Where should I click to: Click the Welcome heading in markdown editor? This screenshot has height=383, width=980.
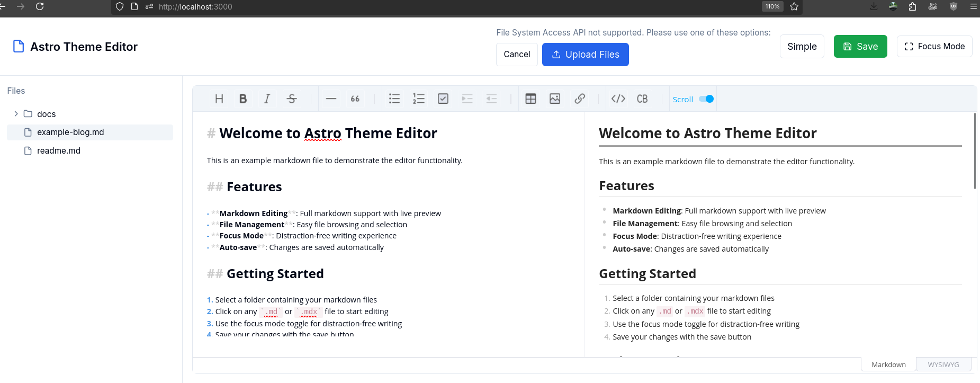coord(328,133)
